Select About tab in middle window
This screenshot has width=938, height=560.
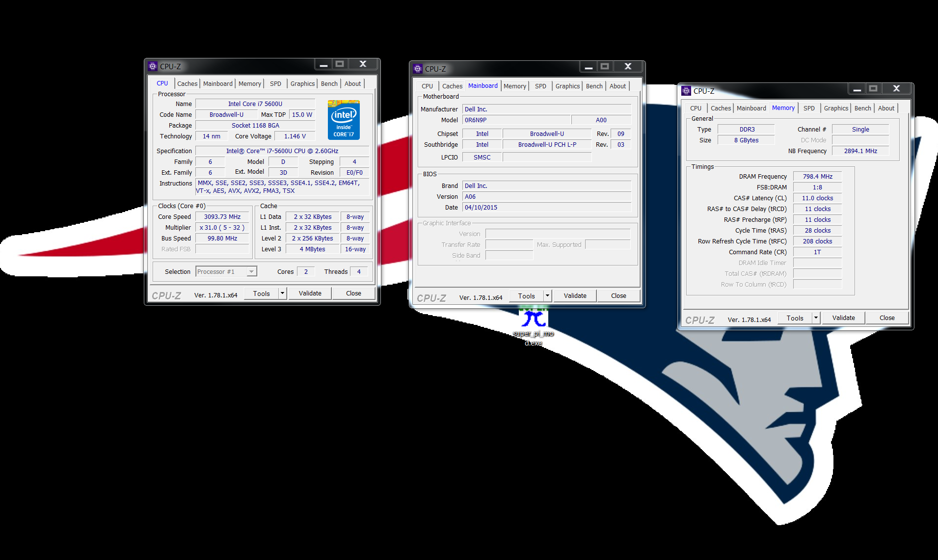pos(617,86)
